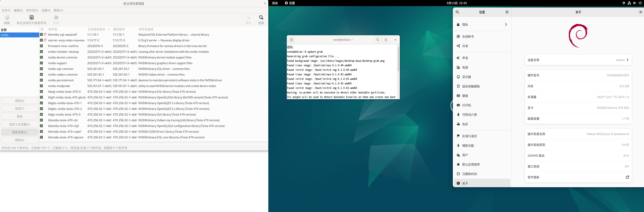Open the device name (设备名称) debian row
The height and width of the screenshot is (212, 644).
pyautogui.click(x=578, y=60)
